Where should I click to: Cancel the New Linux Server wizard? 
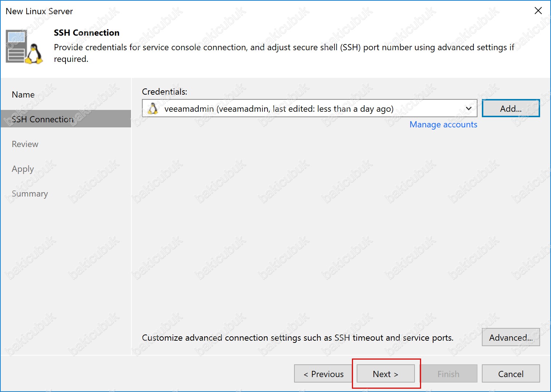tap(511, 374)
